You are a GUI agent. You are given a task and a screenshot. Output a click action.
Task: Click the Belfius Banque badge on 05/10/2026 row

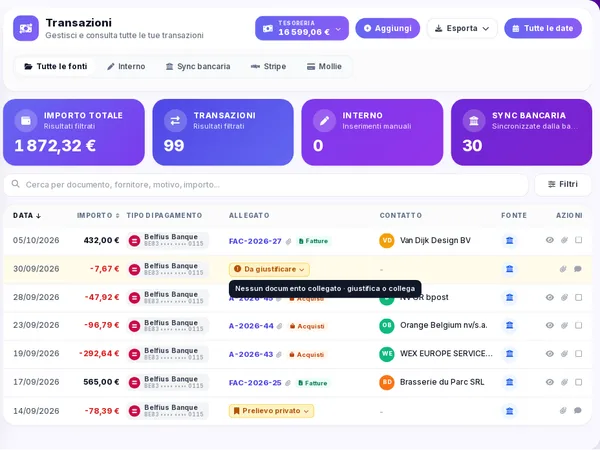pos(168,240)
